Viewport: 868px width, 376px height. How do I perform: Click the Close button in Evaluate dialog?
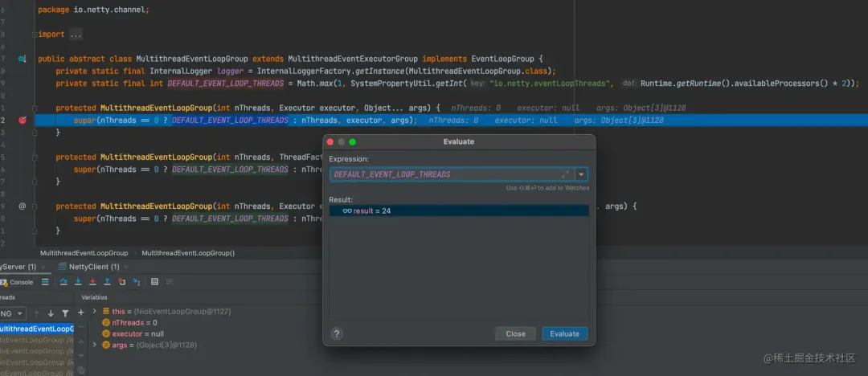515,334
